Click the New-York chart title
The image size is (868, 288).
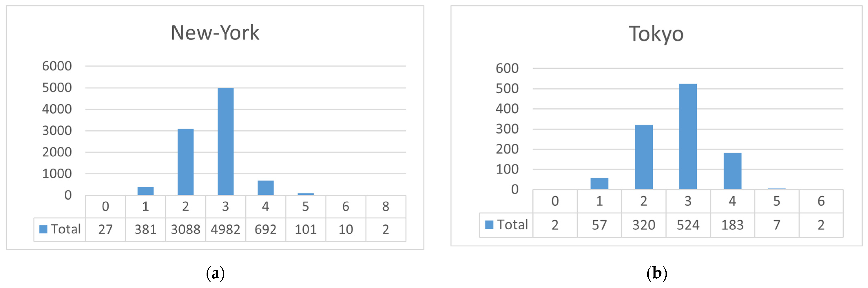coord(215,33)
